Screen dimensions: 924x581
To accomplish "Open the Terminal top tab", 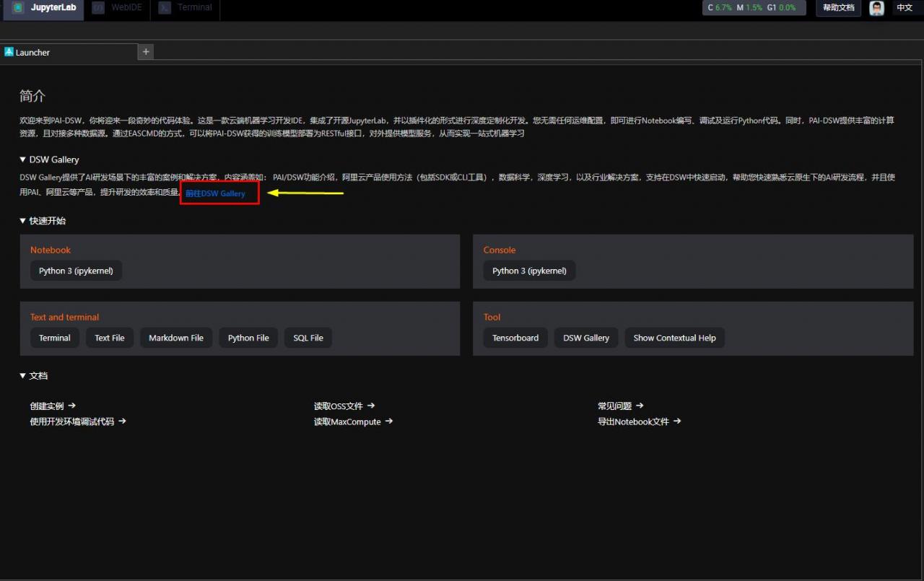I will tap(186, 8).
